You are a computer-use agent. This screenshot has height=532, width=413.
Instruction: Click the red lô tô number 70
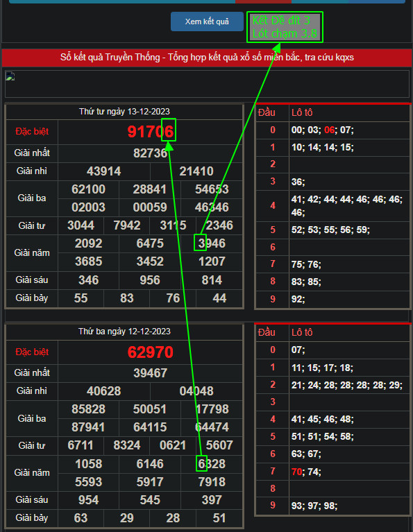(x=296, y=472)
